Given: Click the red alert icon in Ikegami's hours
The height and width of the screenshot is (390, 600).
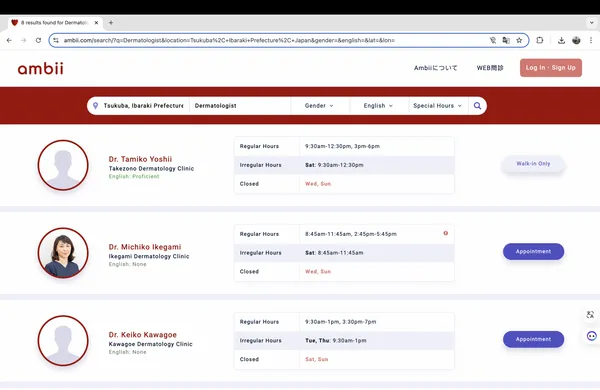Looking at the screenshot, I should (x=446, y=233).
